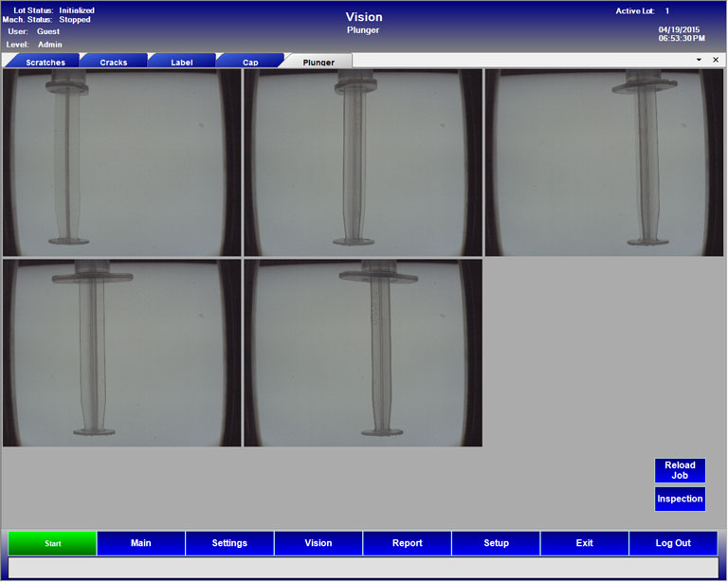The width and height of the screenshot is (728, 582).
Task: Open the Setup screen
Action: [496, 543]
